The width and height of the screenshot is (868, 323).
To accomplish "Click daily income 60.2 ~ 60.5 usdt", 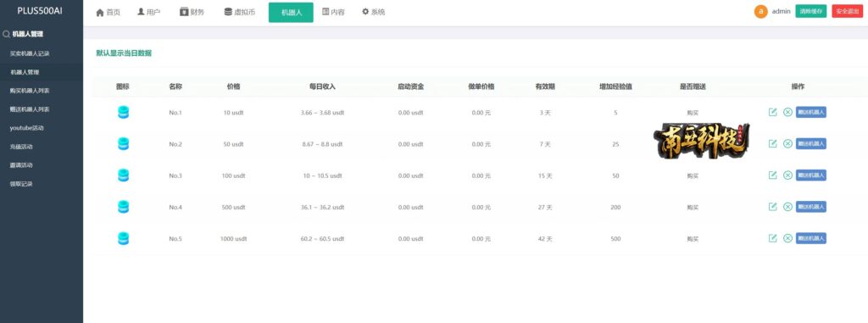I will tap(322, 239).
